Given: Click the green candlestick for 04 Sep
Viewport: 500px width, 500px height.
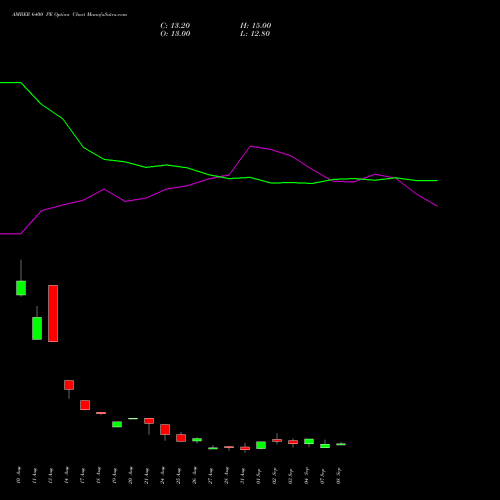Looking at the screenshot, I should [309, 441].
